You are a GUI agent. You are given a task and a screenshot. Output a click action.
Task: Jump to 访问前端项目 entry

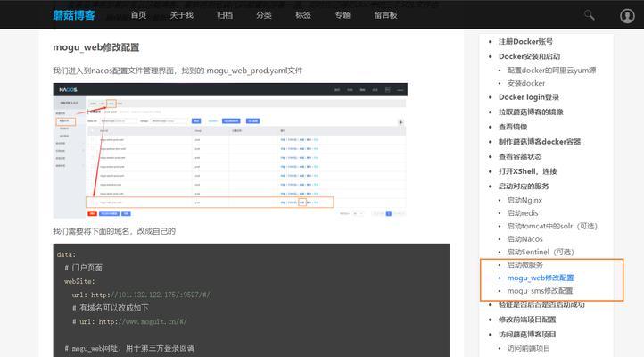[528, 348]
